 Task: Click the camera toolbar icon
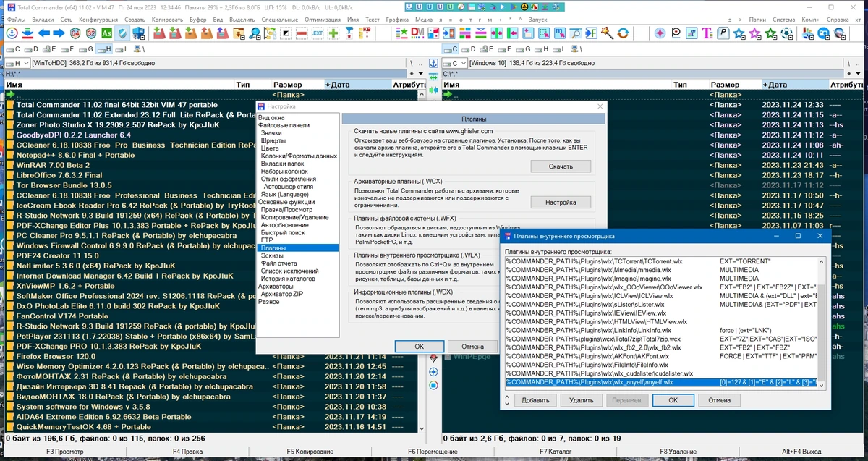click(823, 33)
